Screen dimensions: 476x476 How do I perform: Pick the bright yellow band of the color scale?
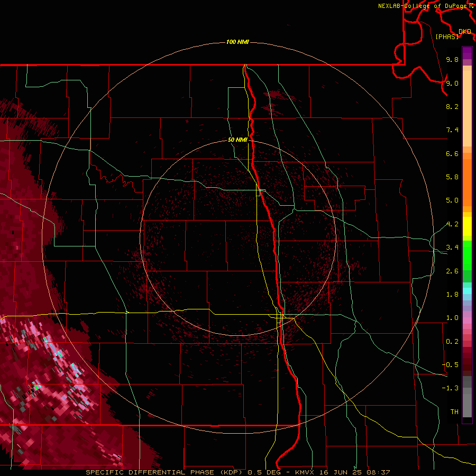[x=467, y=226]
